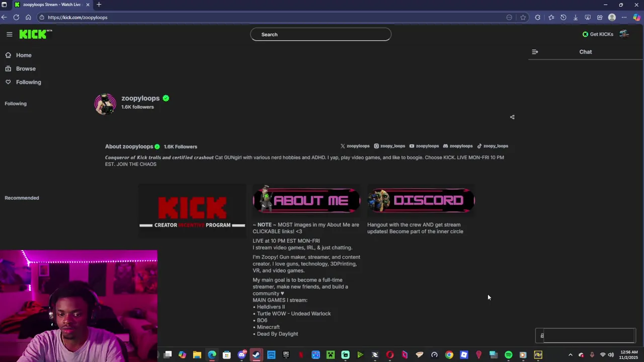644x362 pixels.
Task: Click the muted microphone tray icon
Action: click(592, 355)
